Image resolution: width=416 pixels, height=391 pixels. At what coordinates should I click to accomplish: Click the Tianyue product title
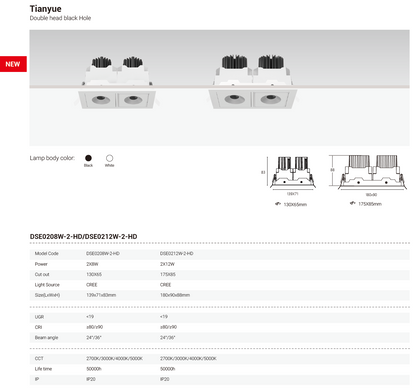tap(46, 9)
